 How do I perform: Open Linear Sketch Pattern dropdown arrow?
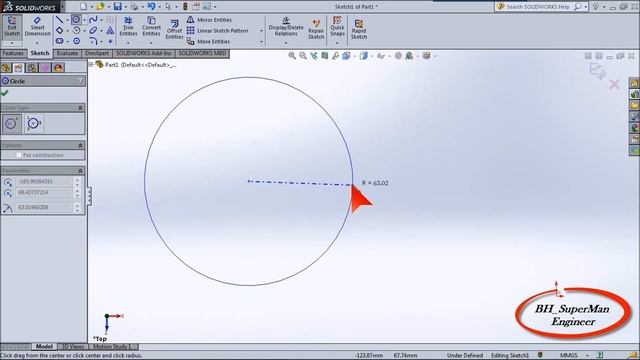261,31
